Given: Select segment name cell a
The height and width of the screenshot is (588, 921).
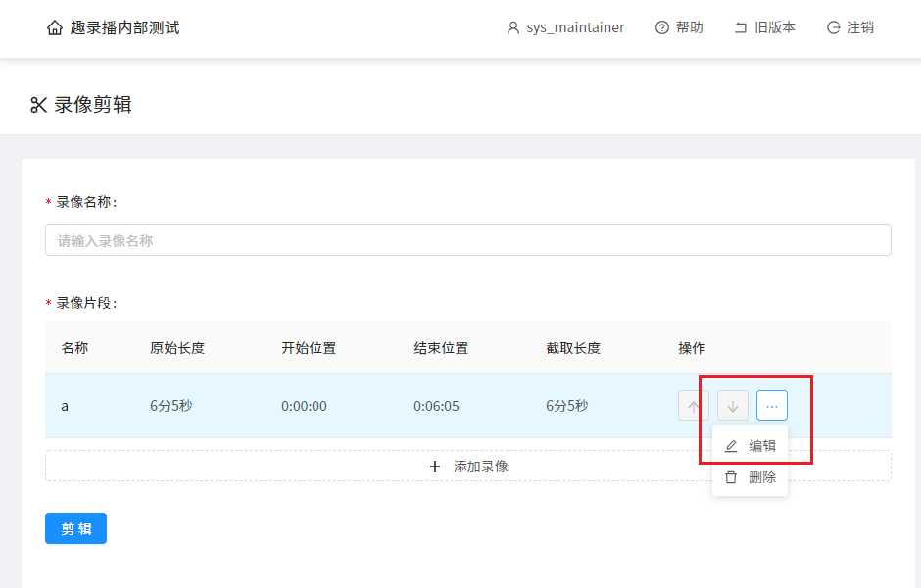Looking at the screenshot, I should pos(65,406).
